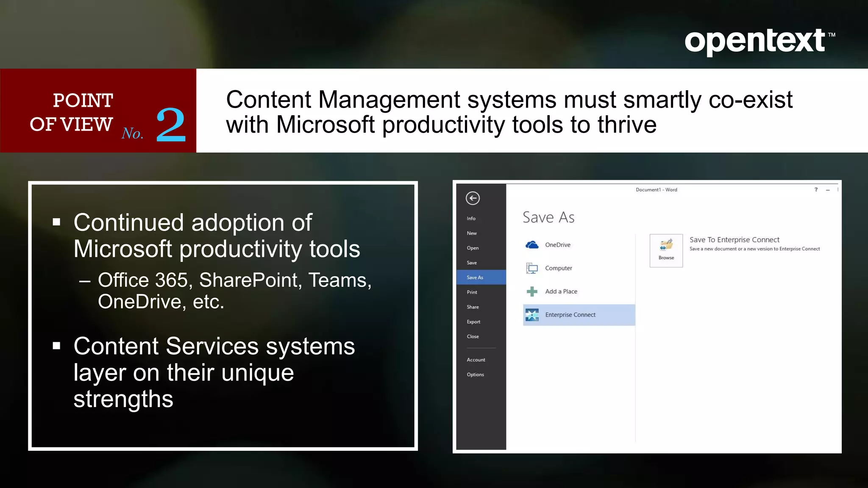Open the Help question mark in Word title bar
868x488 pixels.
click(x=816, y=190)
